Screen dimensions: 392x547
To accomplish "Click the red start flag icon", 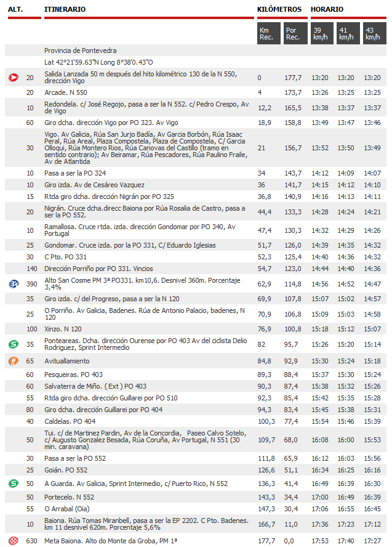I will pyautogui.click(x=14, y=78).
